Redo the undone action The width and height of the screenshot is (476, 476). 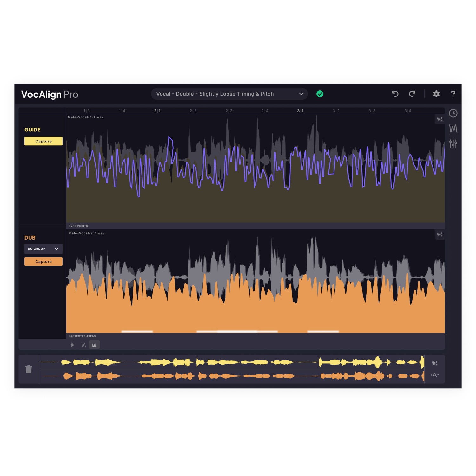pos(412,94)
